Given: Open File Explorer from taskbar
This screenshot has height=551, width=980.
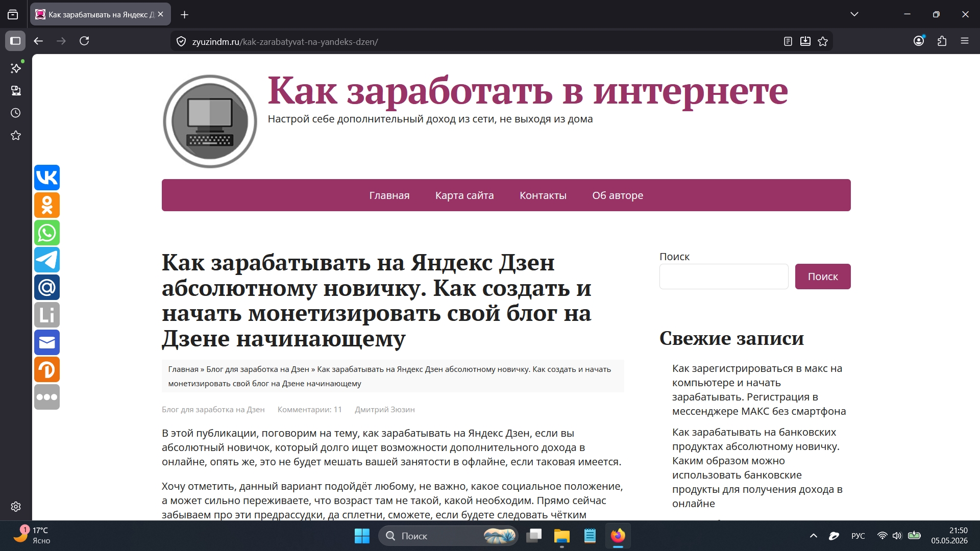Looking at the screenshot, I should click(562, 536).
